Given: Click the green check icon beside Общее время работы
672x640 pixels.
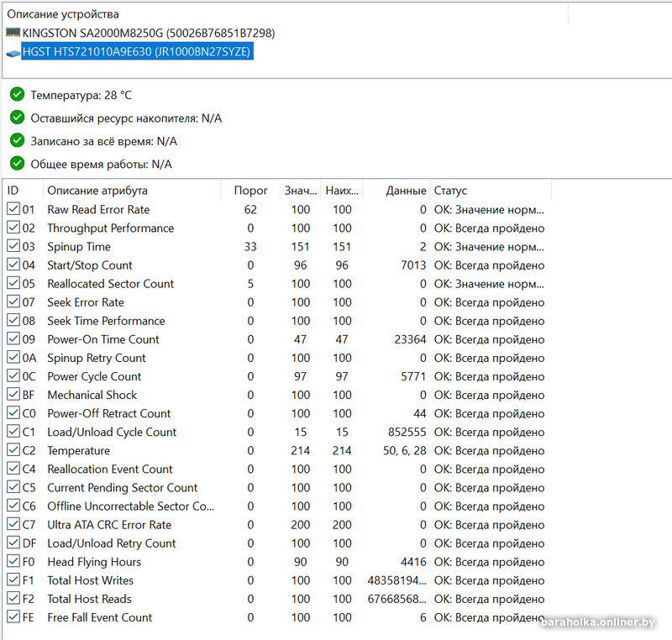Looking at the screenshot, I should [x=17, y=163].
